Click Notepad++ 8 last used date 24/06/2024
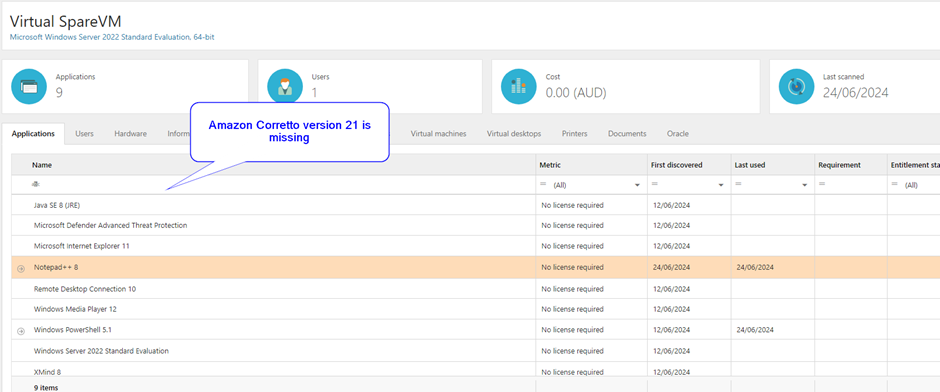This screenshot has height=392, width=940. 755,267
